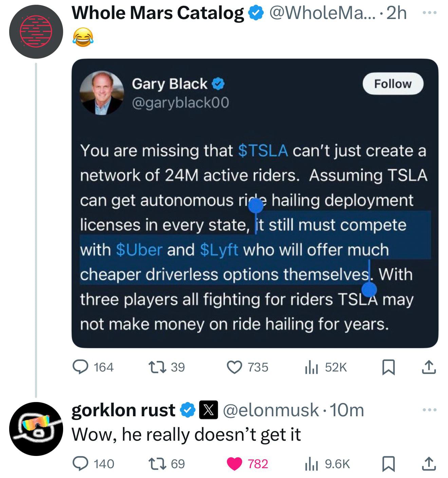Share the Whole Mars Catalog tweet

(x=429, y=367)
